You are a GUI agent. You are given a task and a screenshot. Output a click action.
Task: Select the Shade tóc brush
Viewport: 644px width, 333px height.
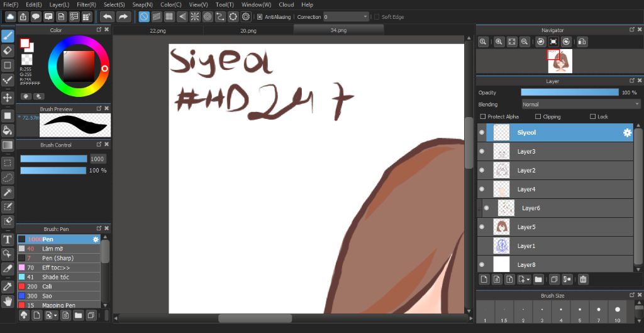click(58, 277)
